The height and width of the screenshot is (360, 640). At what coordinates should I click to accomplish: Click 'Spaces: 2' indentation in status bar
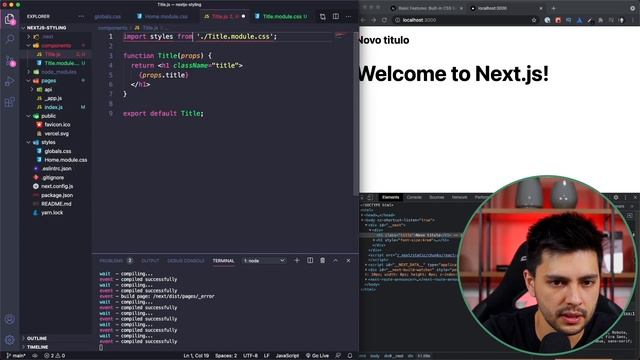(x=226, y=356)
